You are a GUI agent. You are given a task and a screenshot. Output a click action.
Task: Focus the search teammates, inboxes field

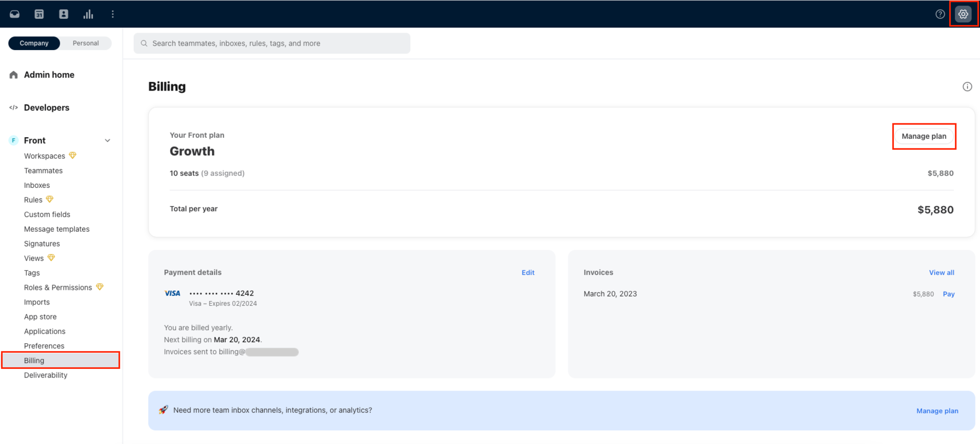[x=272, y=43]
